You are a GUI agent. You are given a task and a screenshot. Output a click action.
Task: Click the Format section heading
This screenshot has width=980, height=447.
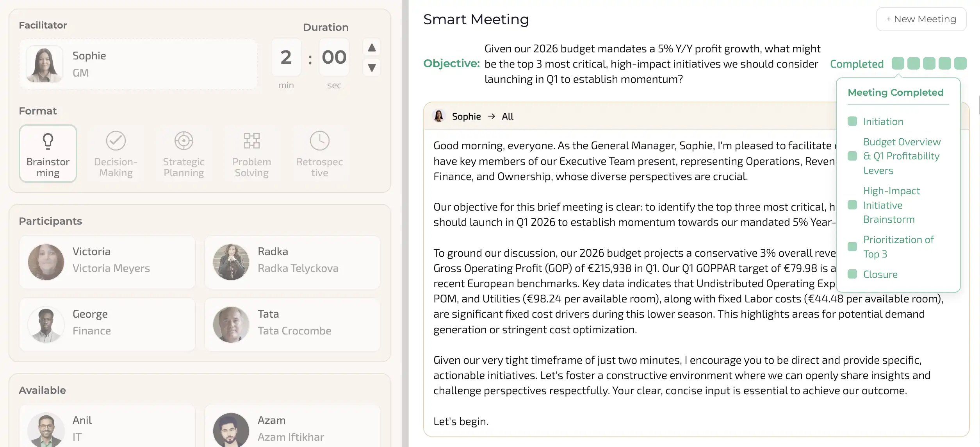point(37,111)
